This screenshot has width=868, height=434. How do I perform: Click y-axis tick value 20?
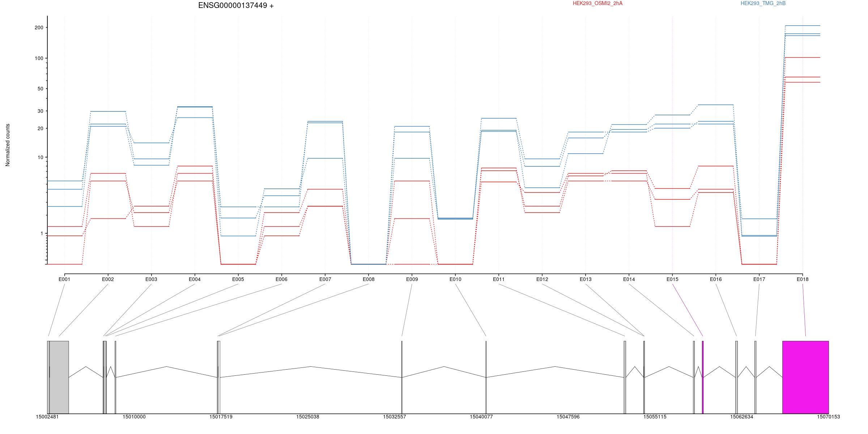(x=41, y=128)
